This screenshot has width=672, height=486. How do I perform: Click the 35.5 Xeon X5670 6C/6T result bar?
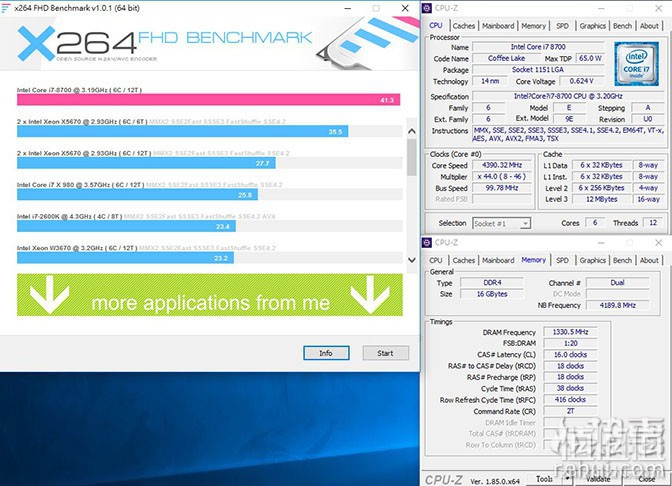183,131
